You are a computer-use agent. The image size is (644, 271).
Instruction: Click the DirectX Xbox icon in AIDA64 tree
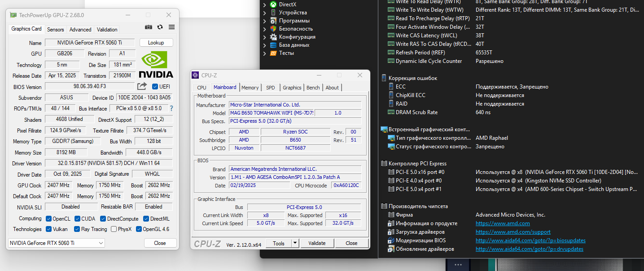tap(273, 4)
